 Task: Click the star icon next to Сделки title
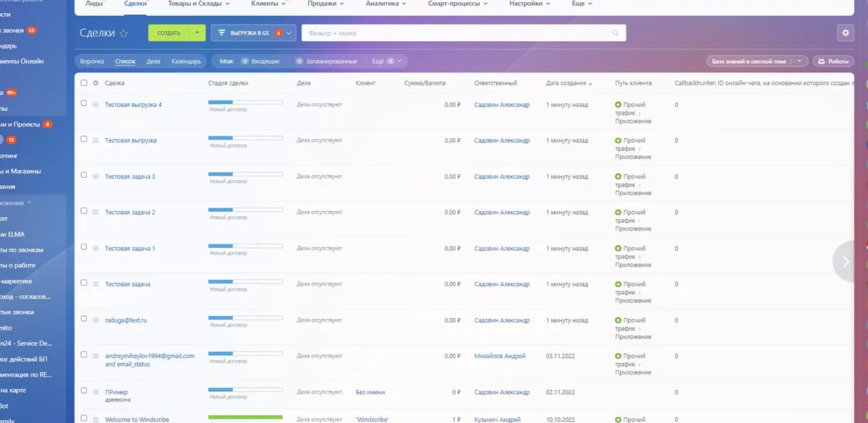(124, 33)
